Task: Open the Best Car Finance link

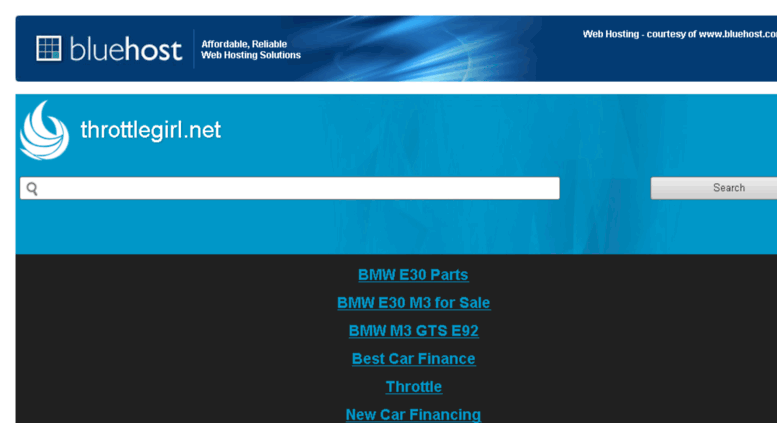Action: 414,359
